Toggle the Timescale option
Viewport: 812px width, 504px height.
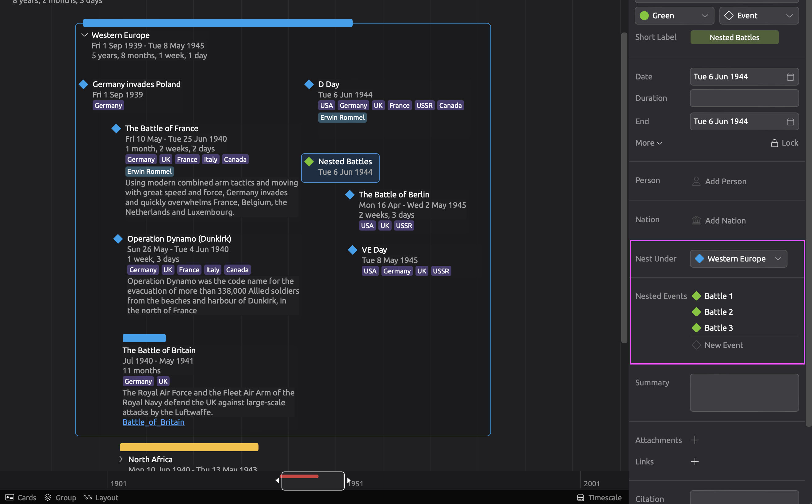[599, 497]
